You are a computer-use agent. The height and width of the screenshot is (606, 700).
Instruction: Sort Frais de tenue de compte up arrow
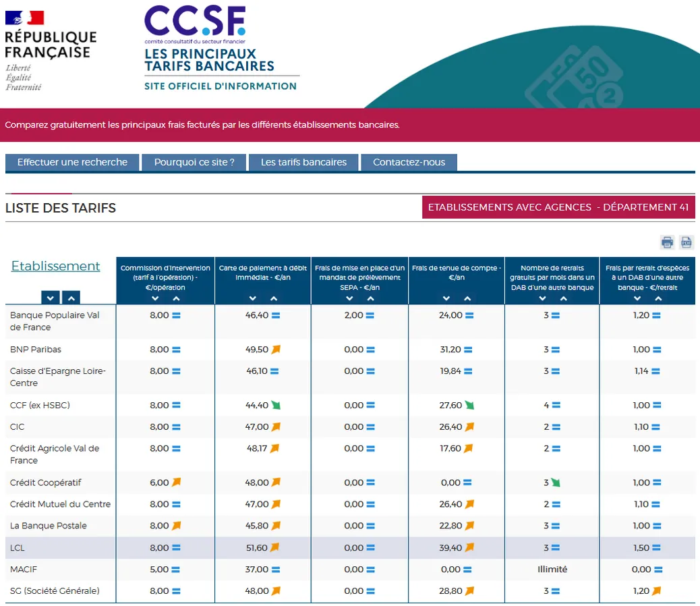coord(467,298)
